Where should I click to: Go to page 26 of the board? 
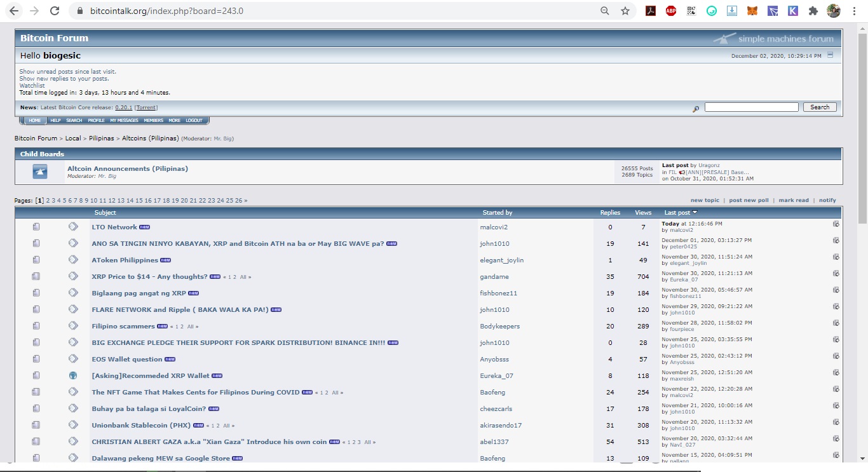[x=239, y=201]
